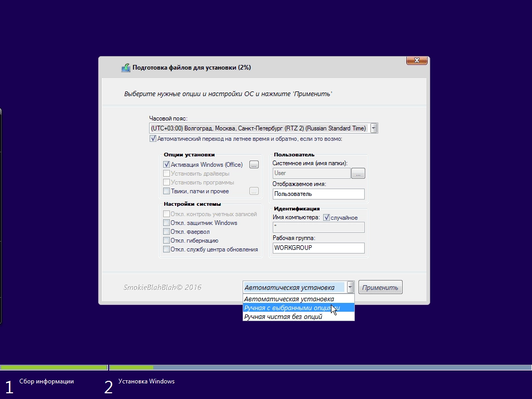
Task: Click the Установка Windows progress bar
Action: click(x=320, y=367)
